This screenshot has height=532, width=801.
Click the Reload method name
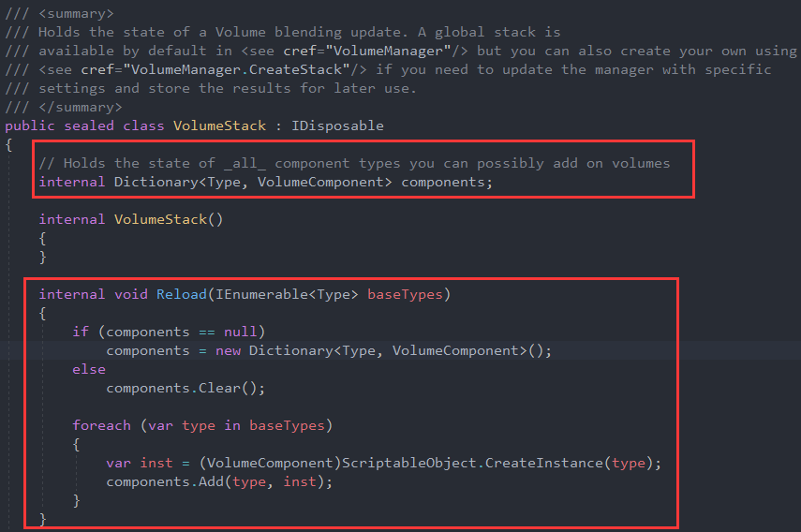(182, 295)
